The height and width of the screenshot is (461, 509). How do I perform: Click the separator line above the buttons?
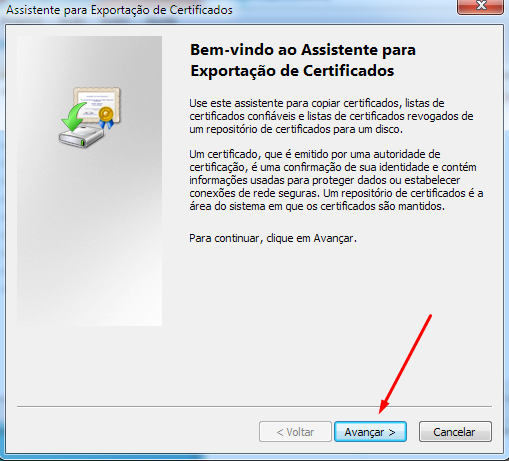pyautogui.click(x=254, y=406)
